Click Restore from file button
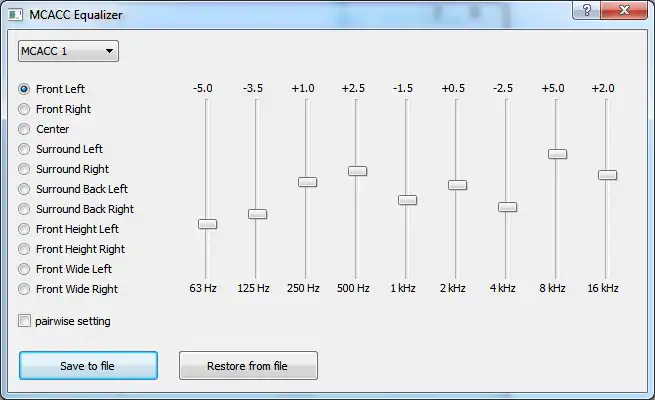The width and height of the screenshot is (655, 400). pyautogui.click(x=248, y=366)
